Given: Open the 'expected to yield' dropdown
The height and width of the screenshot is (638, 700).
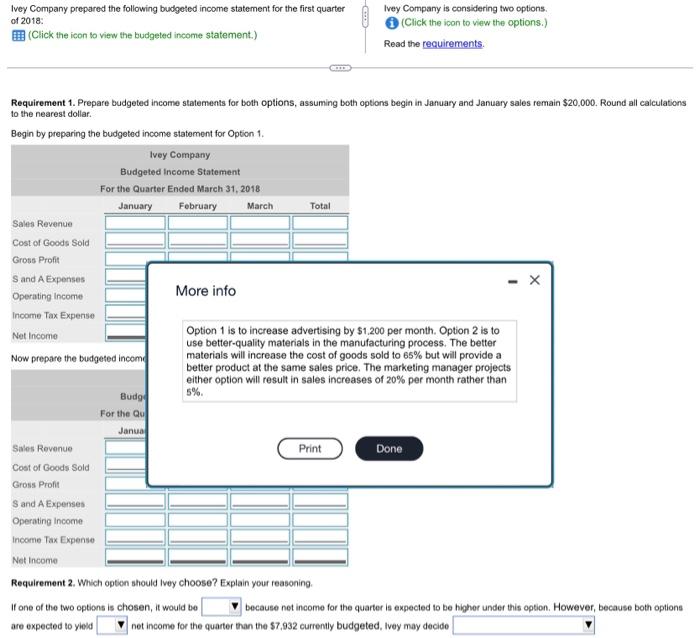Looking at the screenshot, I should click(112, 625).
